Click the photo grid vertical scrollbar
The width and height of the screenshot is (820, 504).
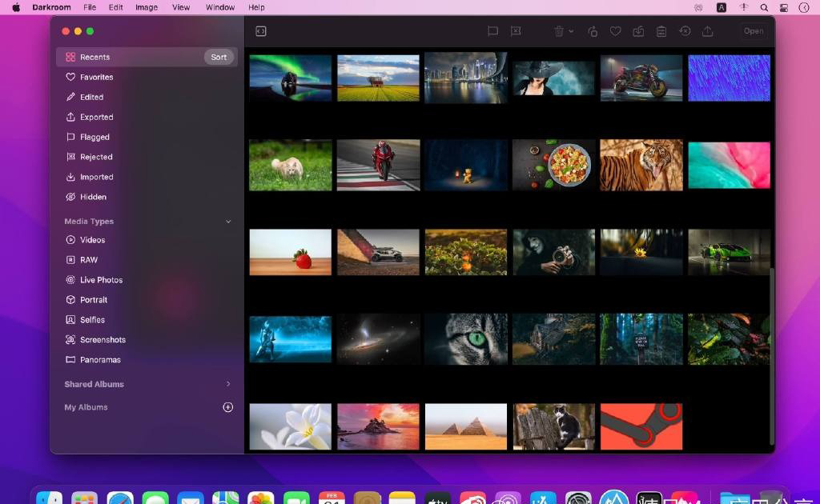[x=772, y=352]
